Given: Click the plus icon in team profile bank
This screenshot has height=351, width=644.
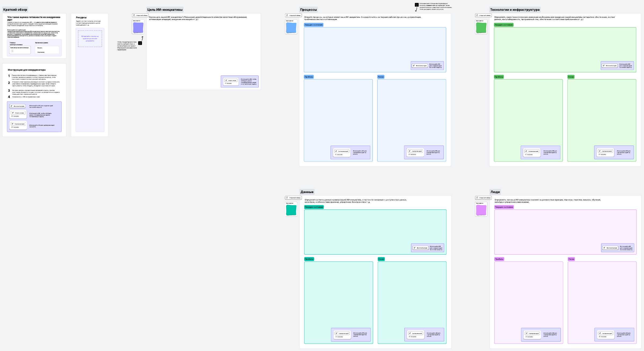Looking at the screenshot, I should coord(12,51).
